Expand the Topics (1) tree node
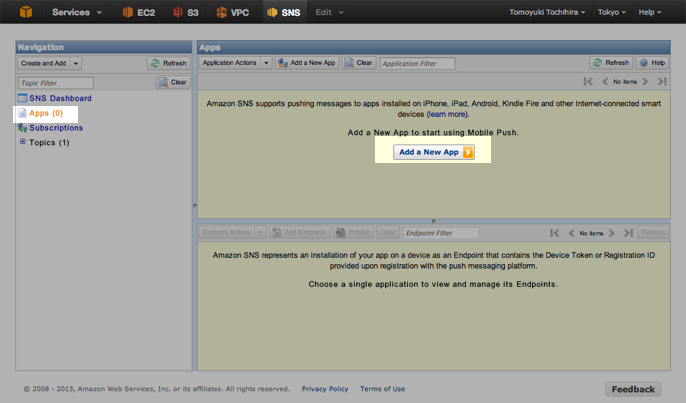 [22, 141]
